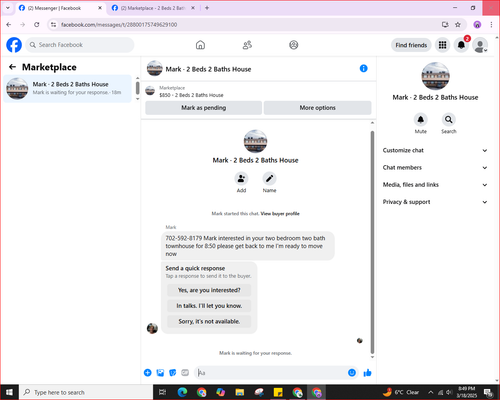The height and width of the screenshot is (400, 500).
Task: Go back using the Marketplace back arrow
Action: coord(12,67)
